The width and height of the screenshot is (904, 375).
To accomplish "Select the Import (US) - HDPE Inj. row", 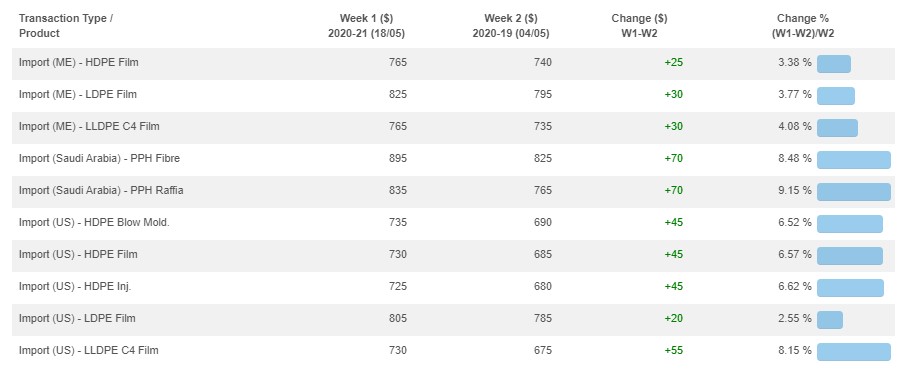I will [x=453, y=288].
